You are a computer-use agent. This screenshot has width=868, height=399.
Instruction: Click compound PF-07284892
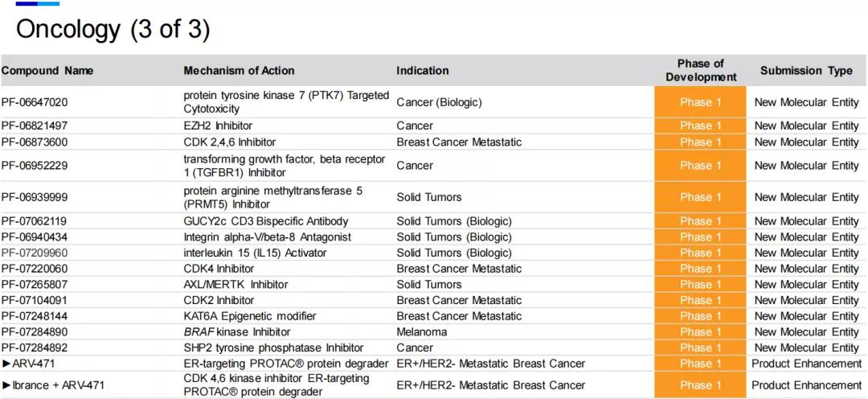(x=35, y=348)
